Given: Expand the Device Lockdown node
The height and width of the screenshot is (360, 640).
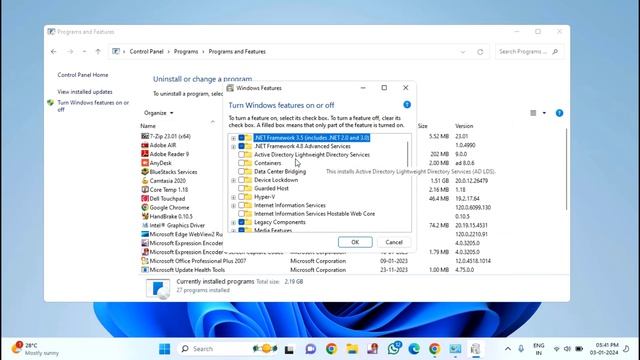Looking at the screenshot, I should pos(233,180).
